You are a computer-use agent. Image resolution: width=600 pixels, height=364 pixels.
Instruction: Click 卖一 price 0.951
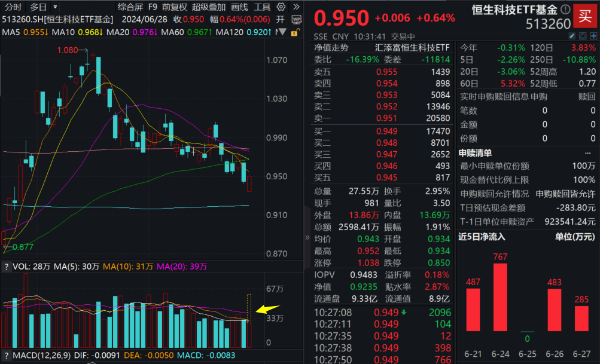(x=386, y=118)
